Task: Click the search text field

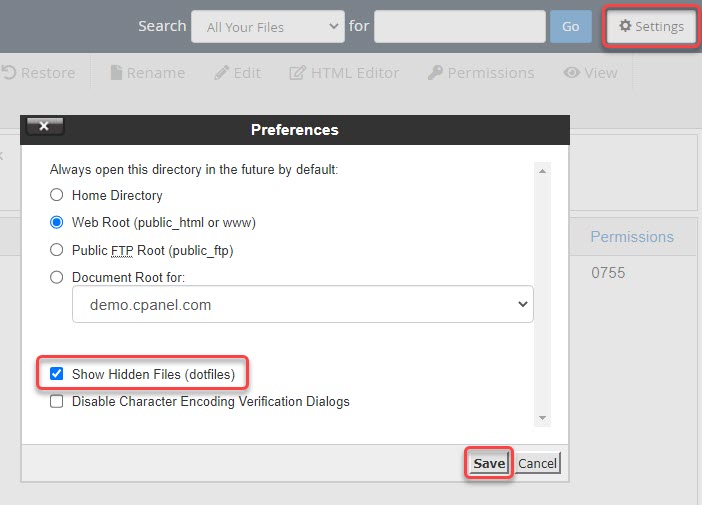Action: point(460,27)
